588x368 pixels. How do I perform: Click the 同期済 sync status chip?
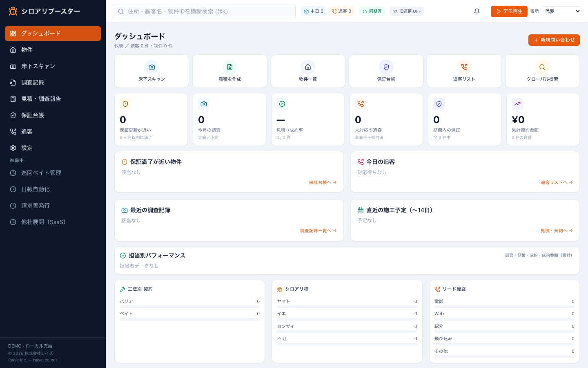point(372,11)
